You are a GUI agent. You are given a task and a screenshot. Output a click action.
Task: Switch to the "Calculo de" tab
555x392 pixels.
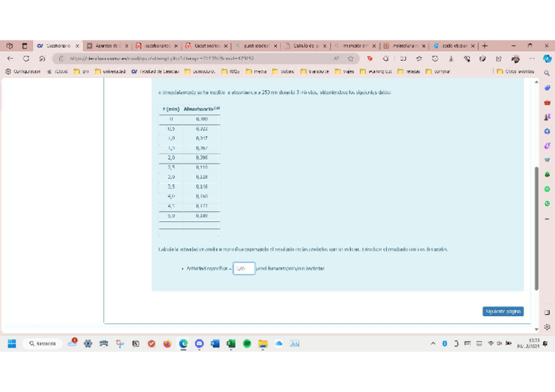click(304, 46)
